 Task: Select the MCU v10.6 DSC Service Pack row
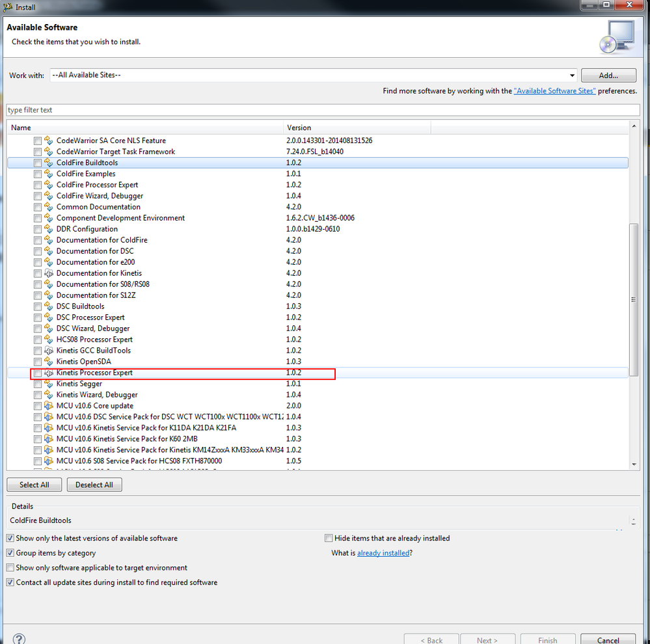point(318,417)
